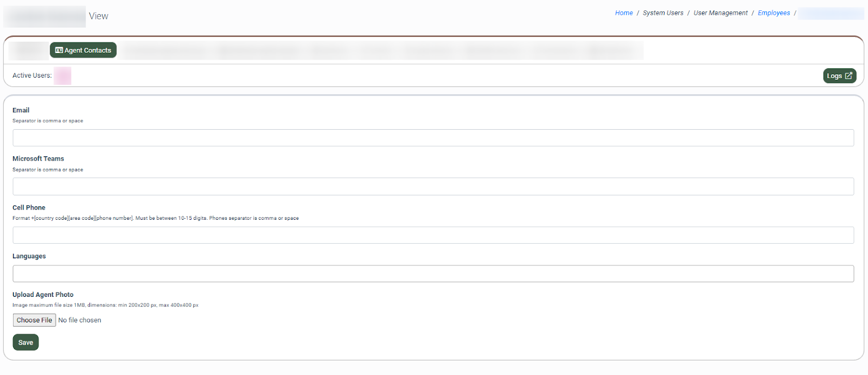Save the agent contact details
This screenshot has height=375, width=868.
(x=25, y=342)
